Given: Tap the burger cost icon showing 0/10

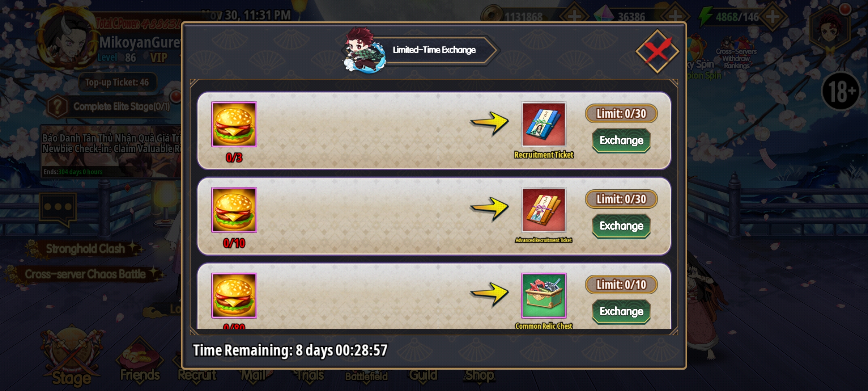Looking at the screenshot, I should point(234,210).
